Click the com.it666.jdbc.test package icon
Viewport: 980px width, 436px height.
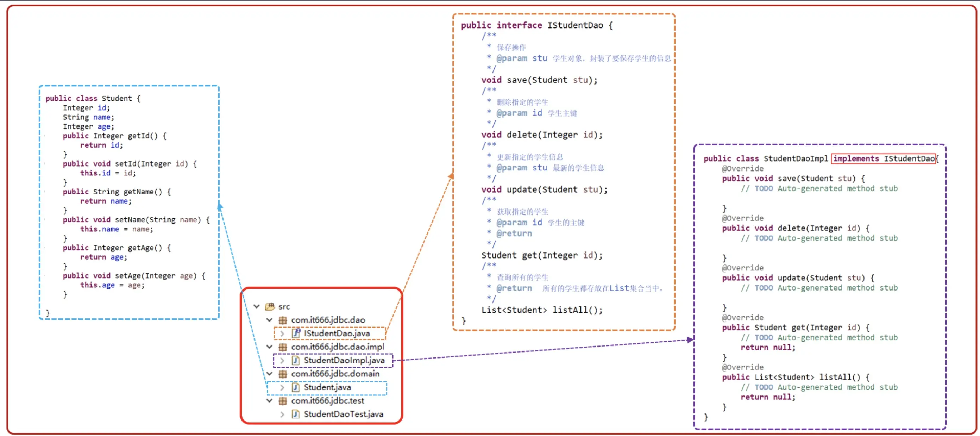pos(283,401)
